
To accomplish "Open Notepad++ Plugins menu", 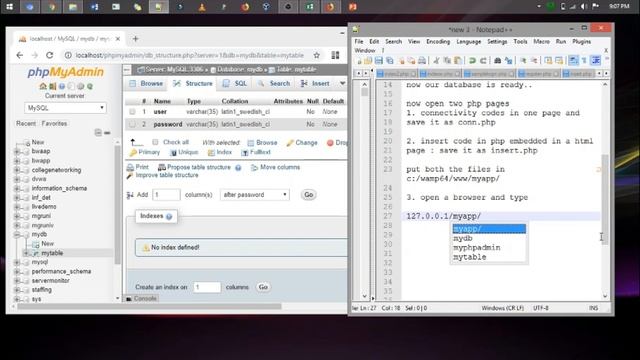I will tap(582, 42).
